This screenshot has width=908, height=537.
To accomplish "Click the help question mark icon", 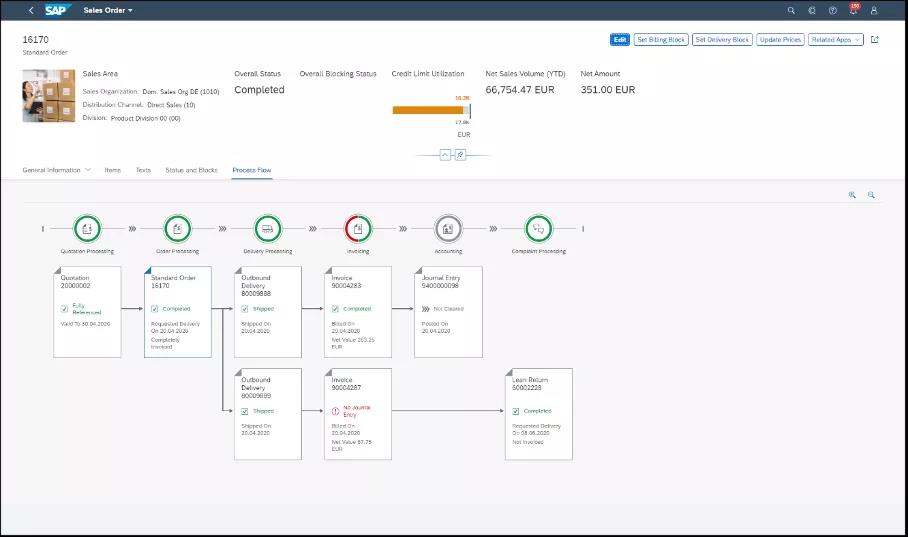I will coord(833,10).
